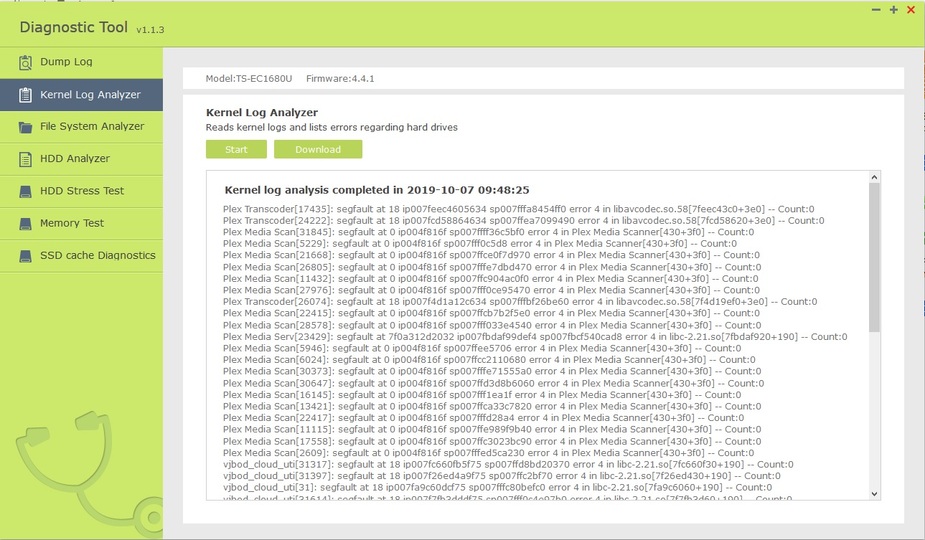Click the File System Analyzer folder icon
925x540 pixels.
tap(25, 127)
